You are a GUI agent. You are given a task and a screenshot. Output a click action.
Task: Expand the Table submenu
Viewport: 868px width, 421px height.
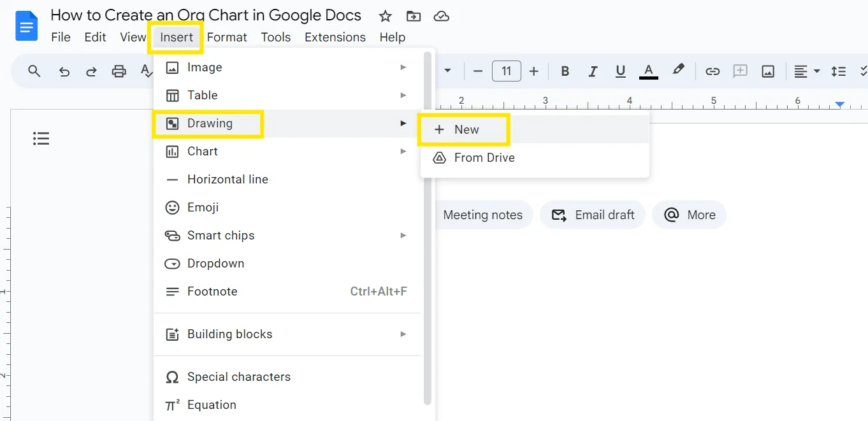pos(287,96)
